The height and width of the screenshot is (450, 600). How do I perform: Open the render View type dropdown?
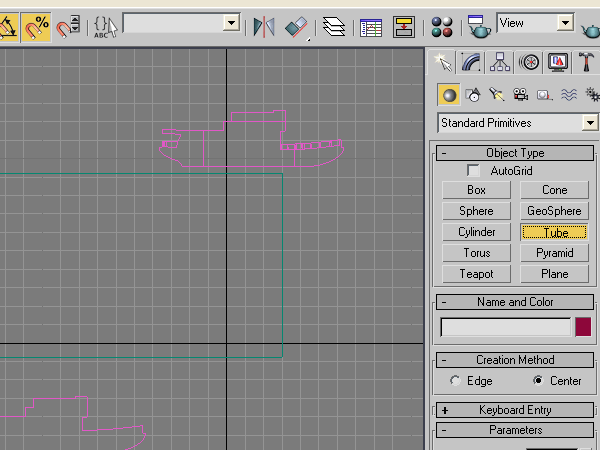pos(565,23)
